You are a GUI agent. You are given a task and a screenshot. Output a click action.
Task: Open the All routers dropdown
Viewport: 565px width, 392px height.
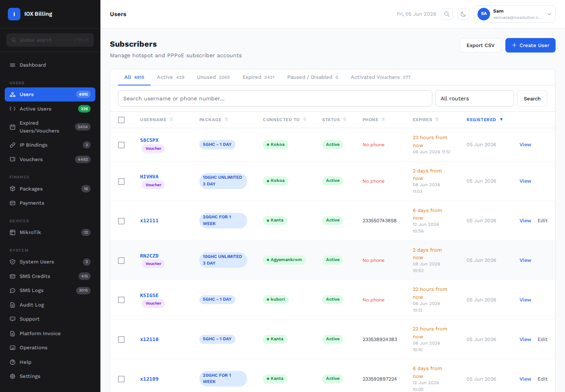click(475, 98)
